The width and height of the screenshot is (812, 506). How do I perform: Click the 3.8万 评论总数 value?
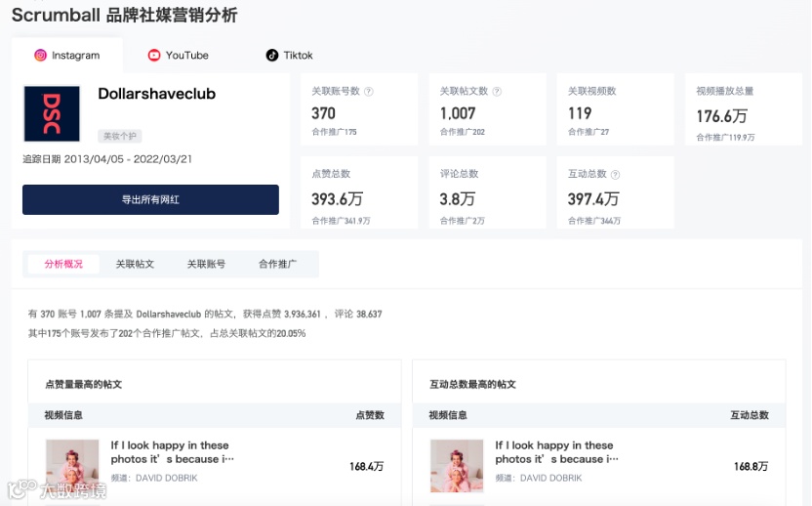click(458, 199)
